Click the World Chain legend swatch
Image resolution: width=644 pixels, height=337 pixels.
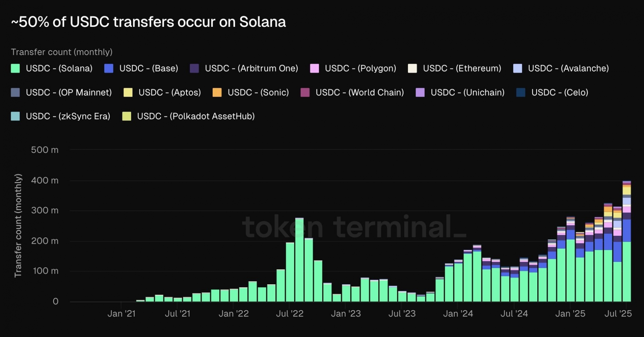coord(305,93)
